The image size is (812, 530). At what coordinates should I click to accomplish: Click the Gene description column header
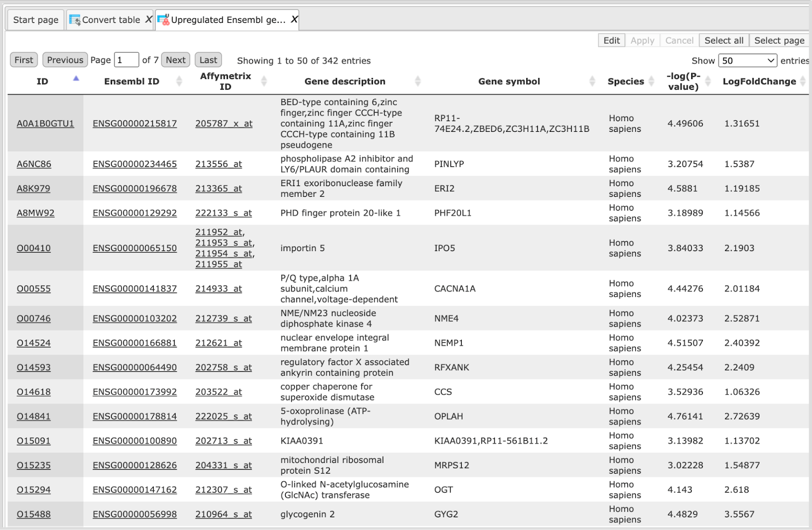[345, 81]
